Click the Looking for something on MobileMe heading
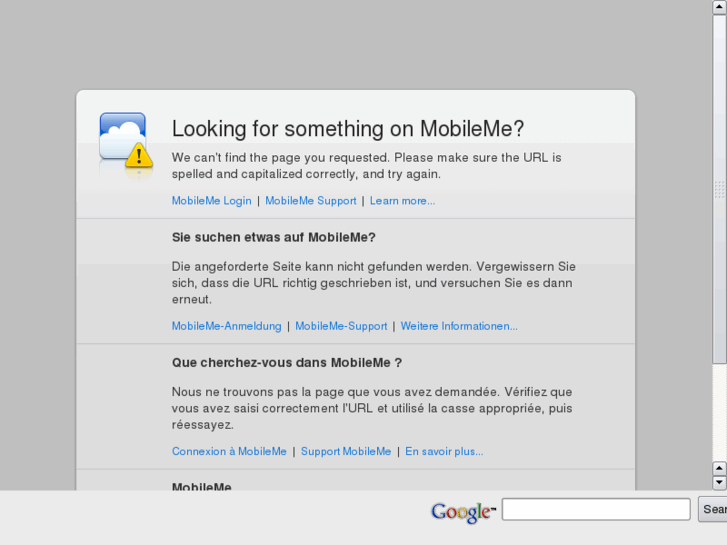Screen dimensions: 727x545 coord(348,128)
